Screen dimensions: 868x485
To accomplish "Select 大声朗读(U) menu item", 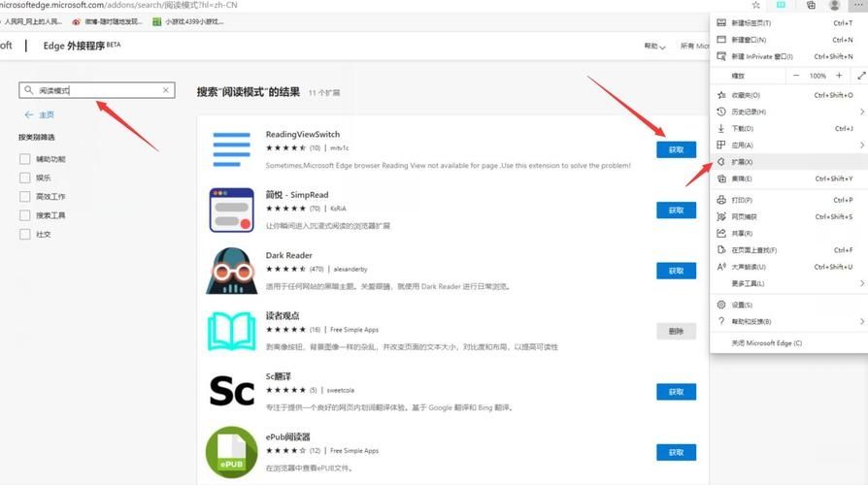I will pos(788,267).
